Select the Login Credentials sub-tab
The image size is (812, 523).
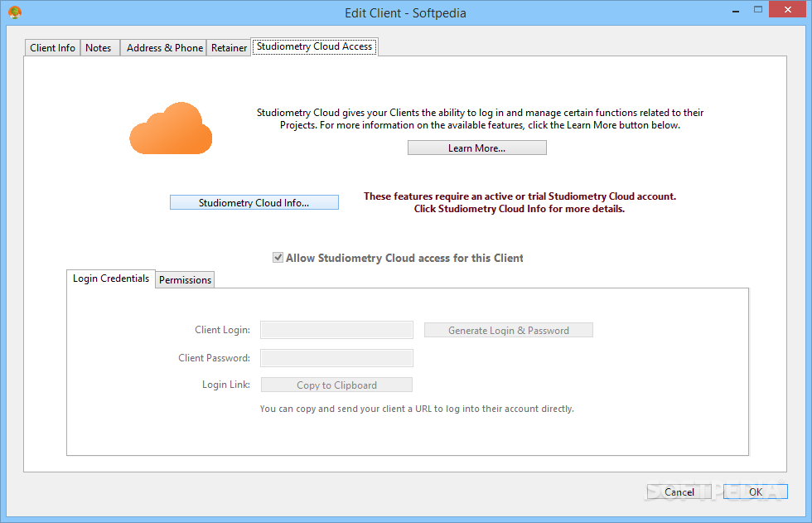[111, 278]
